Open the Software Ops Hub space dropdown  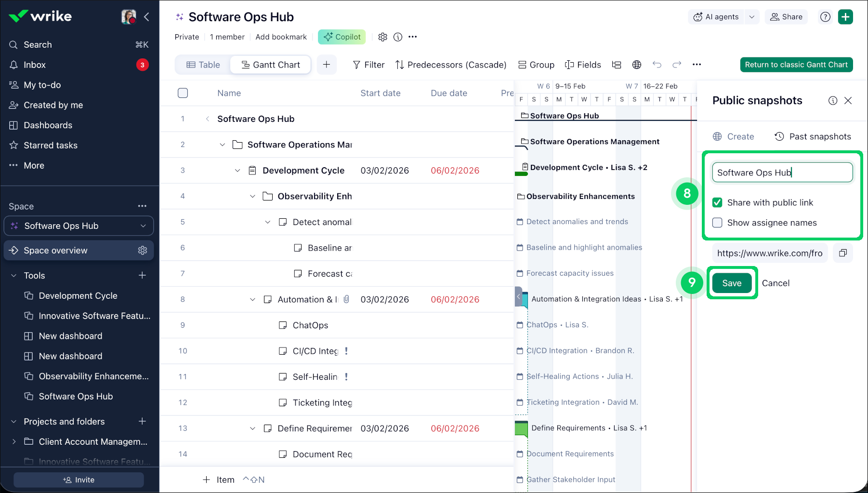[x=143, y=226]
